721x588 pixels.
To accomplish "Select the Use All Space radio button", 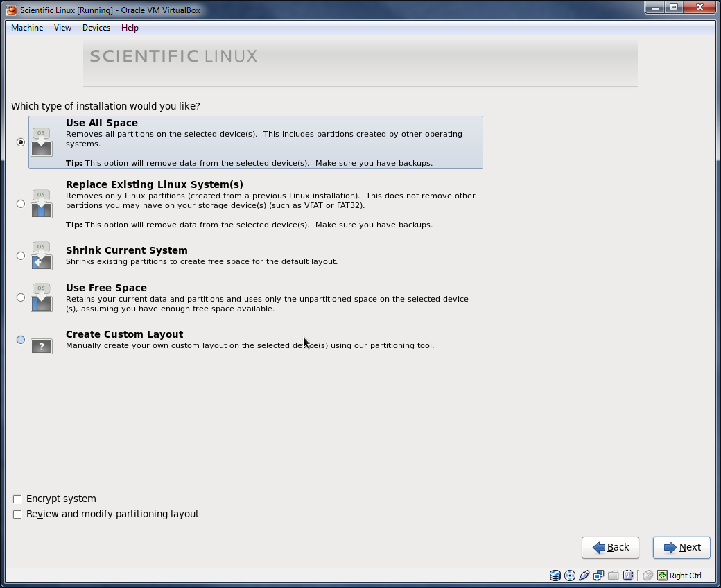I will [21, 142].
